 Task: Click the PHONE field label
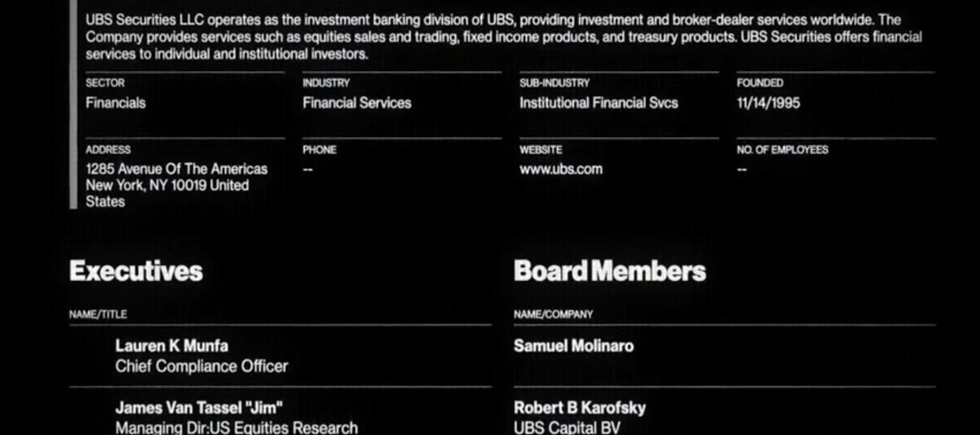(x=319, y=150)
